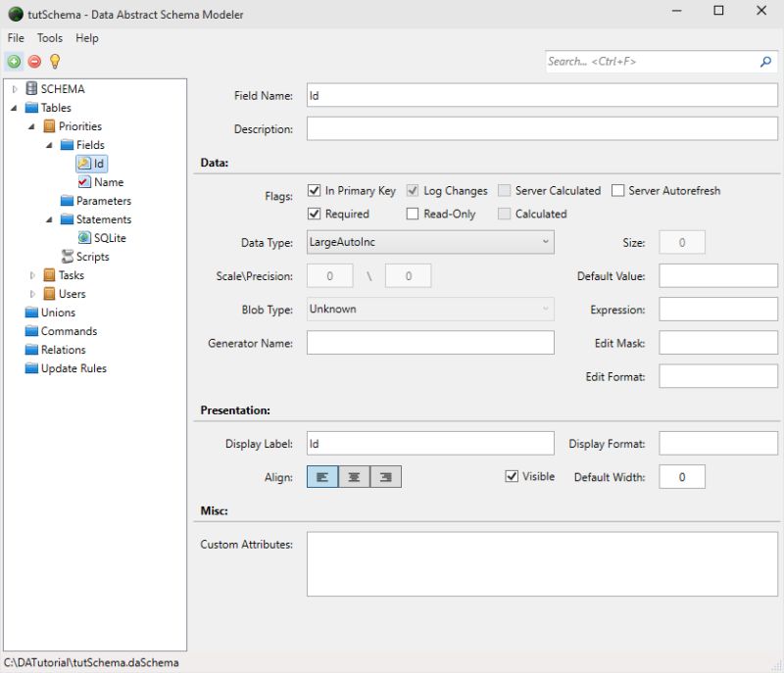The width and height of the screenshot is (784, 673).
Task: Open the Help menu
Action: [x=86, y=38]
